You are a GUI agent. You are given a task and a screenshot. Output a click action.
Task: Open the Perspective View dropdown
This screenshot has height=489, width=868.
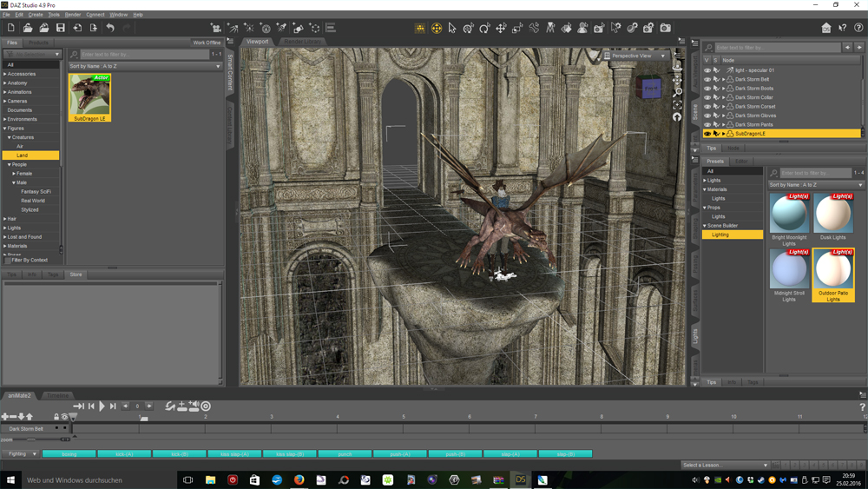[x=635, y=56]
